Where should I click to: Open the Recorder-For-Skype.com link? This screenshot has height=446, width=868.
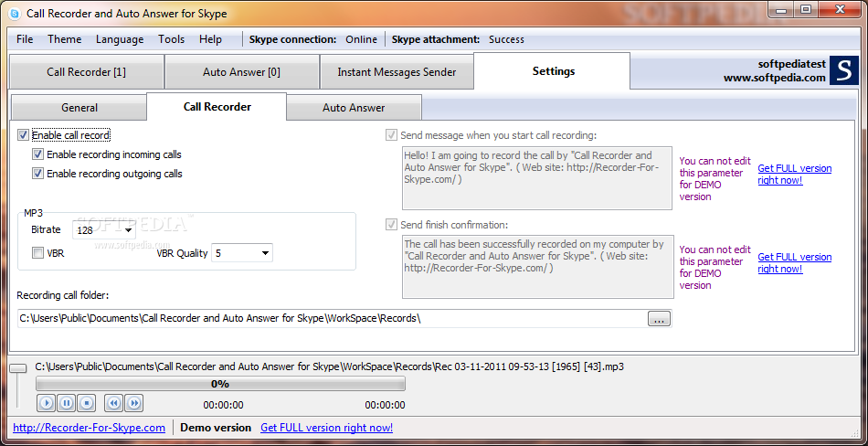90,428
